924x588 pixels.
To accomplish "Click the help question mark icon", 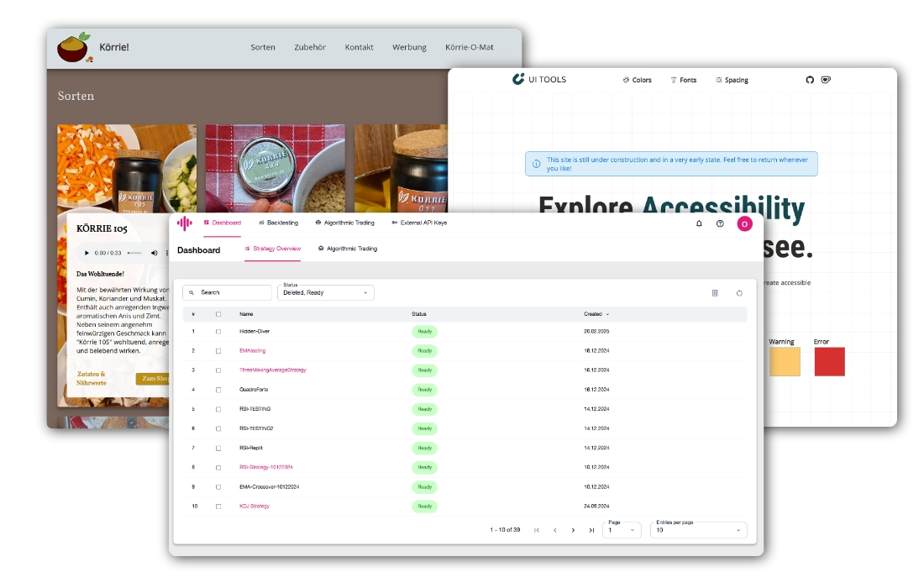I will coord(720,223).
